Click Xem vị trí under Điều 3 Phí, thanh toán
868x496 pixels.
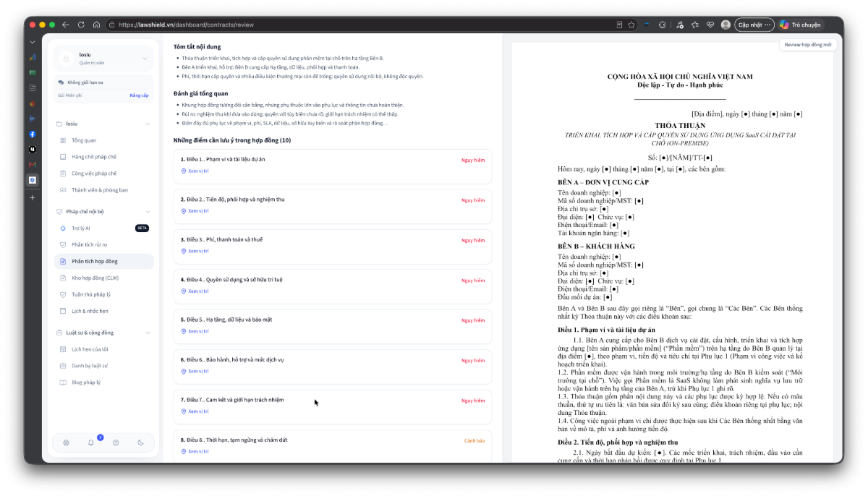point(195,251)
